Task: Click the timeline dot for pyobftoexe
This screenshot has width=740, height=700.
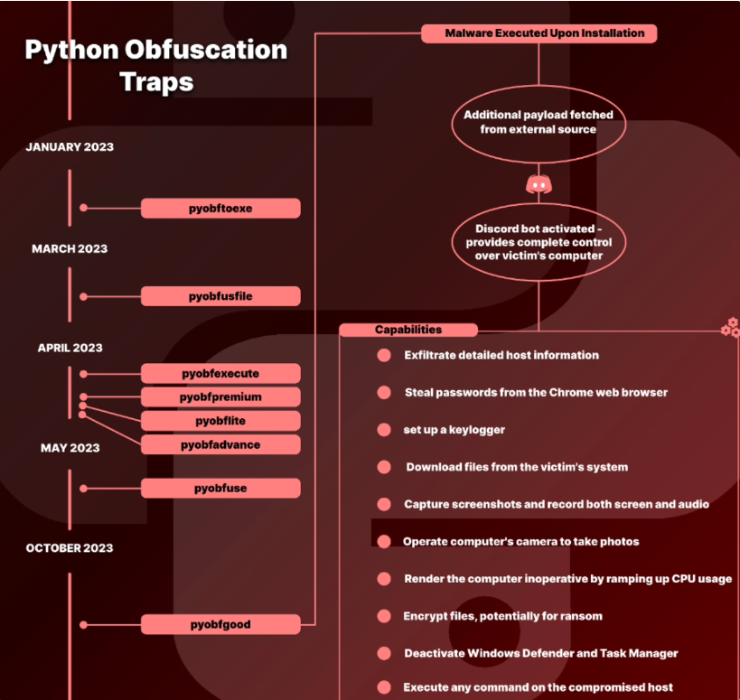Action: (83, 208)
